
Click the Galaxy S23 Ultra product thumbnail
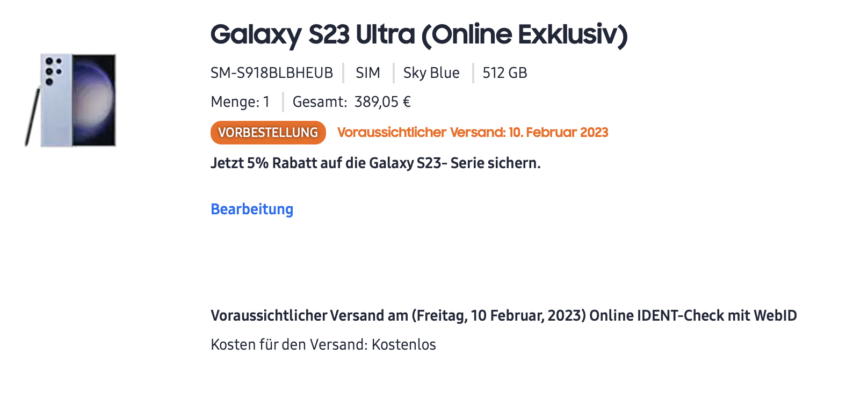[71, 100]
